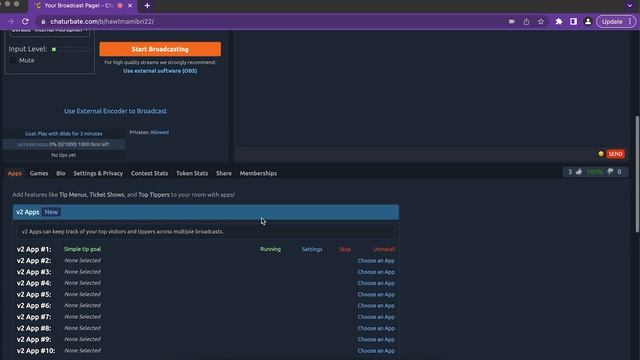Image resolution: width=640 pixels, height=360 pixels.
Task: Open the Token Stats tab
Action: [x=192, y=173]
